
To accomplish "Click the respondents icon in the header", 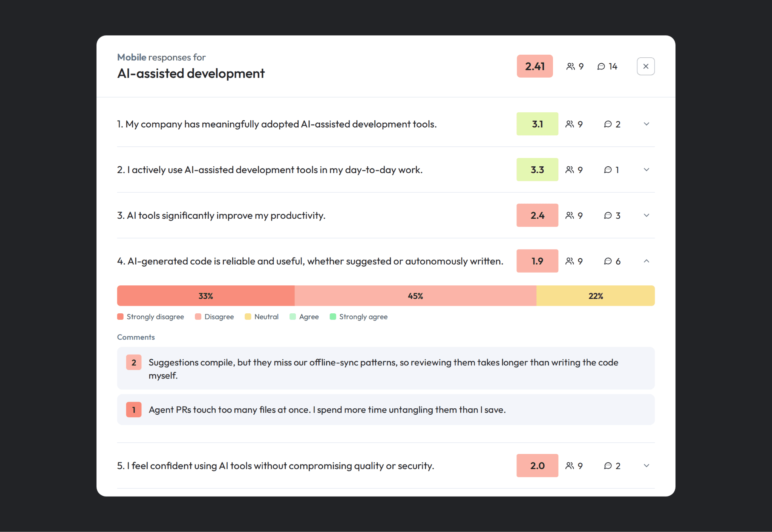I will tap(570, 66).
